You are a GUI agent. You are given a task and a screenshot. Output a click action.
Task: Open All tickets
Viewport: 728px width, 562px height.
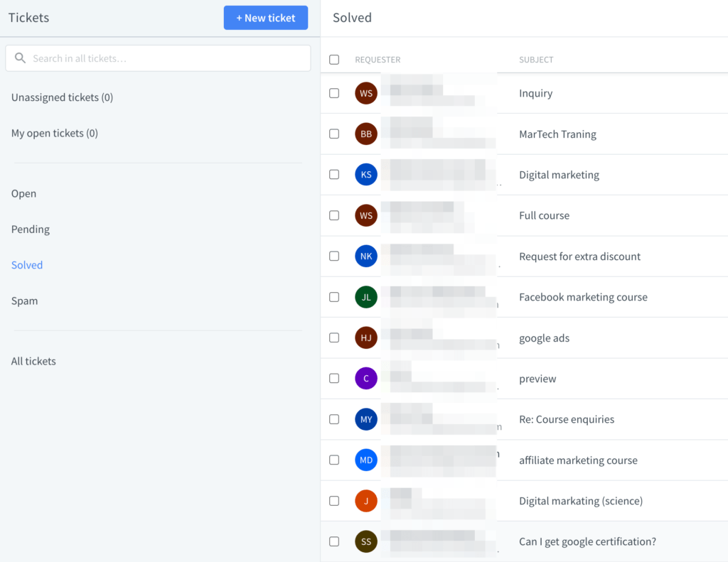[x=33, y=361]
